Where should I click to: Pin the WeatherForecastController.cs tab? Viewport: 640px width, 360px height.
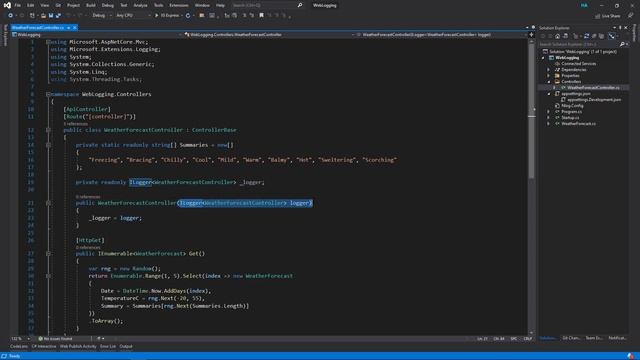tap(69, 27)
